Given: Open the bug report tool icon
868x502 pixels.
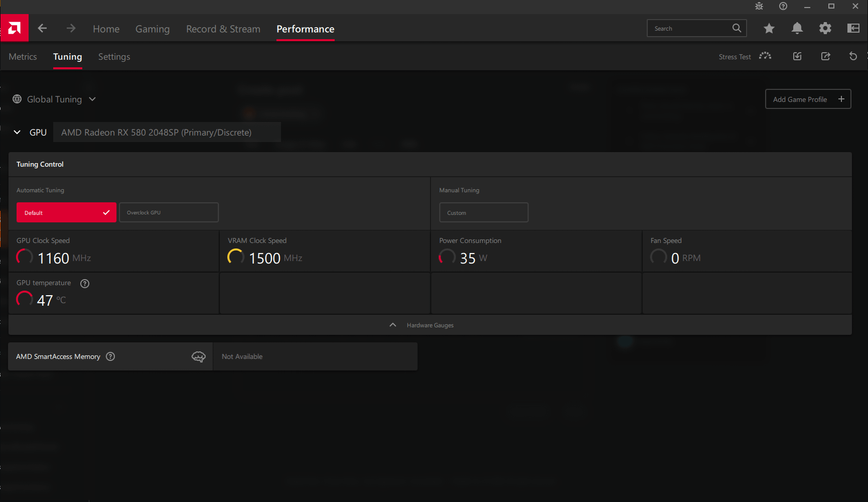Looking at the screenshot, I should pos(759,6).
